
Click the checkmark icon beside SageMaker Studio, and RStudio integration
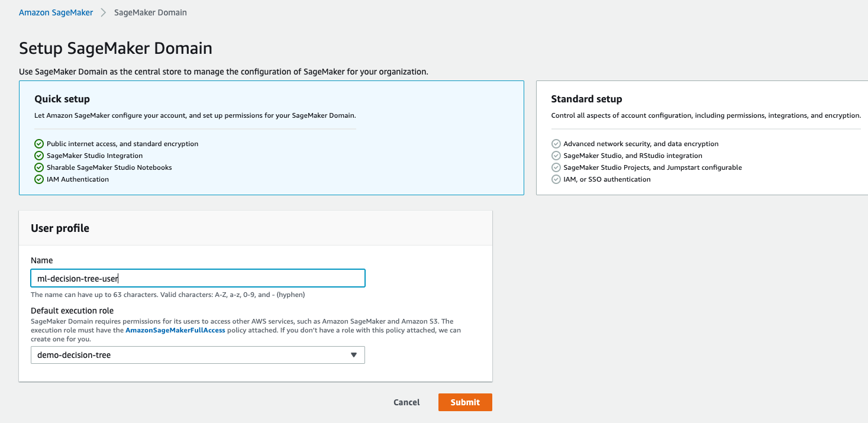[x=556, y=155]
